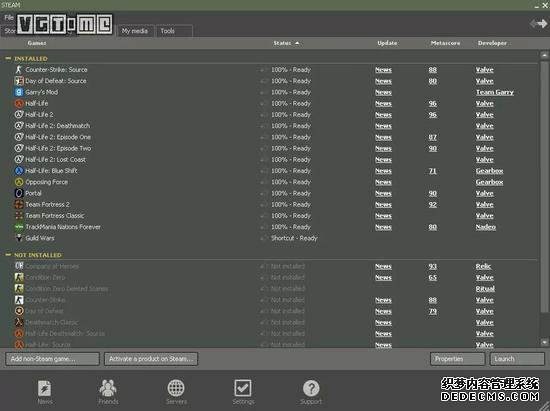Click the Half-Life: Blue Shift icon

pyautogui.click(x=19, y=170)
